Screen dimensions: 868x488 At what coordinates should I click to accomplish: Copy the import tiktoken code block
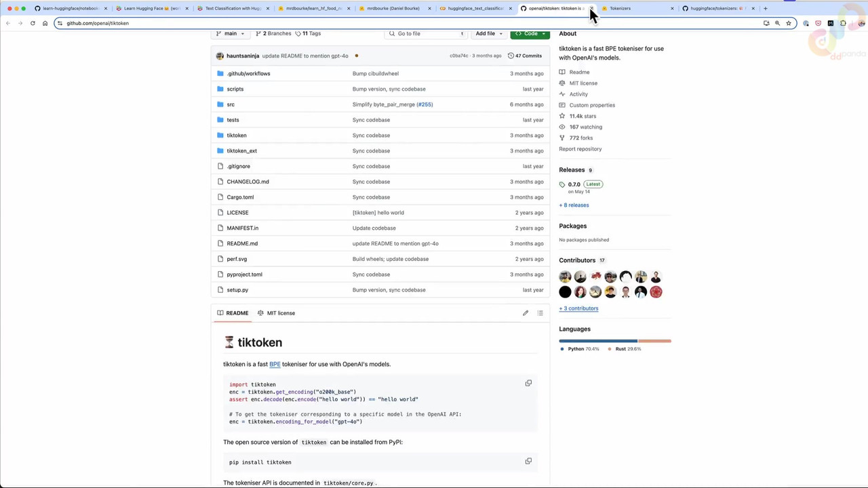[528, 383]
